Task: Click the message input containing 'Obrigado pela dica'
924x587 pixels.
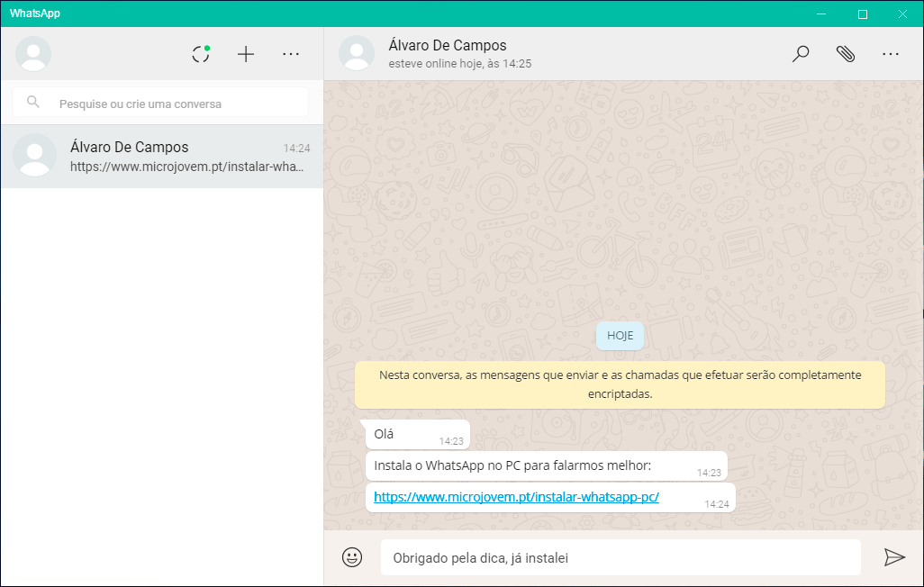Action: point(621,557)
